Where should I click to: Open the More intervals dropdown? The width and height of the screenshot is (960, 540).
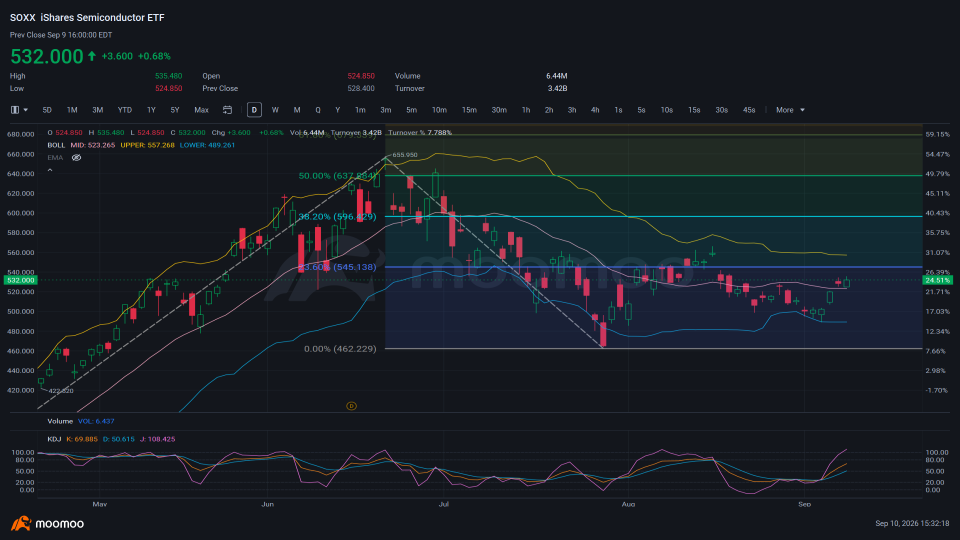point(790,110)
